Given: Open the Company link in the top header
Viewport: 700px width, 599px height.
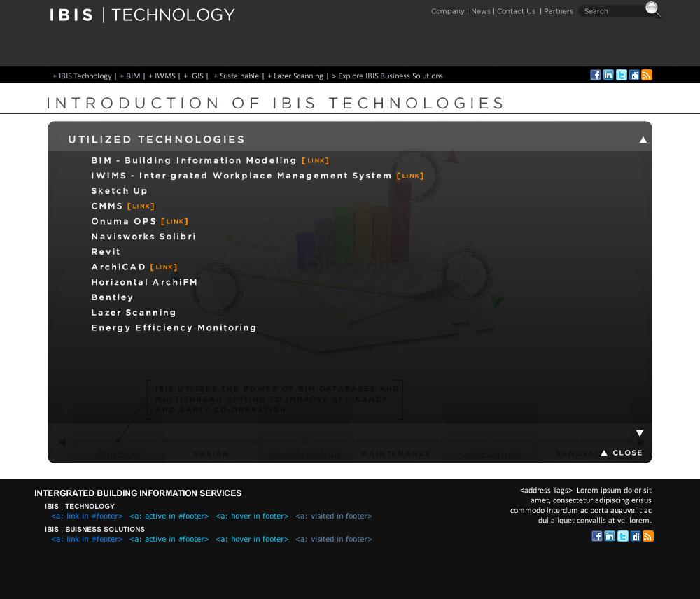Looking at the screenshot, I should (448, 11).
